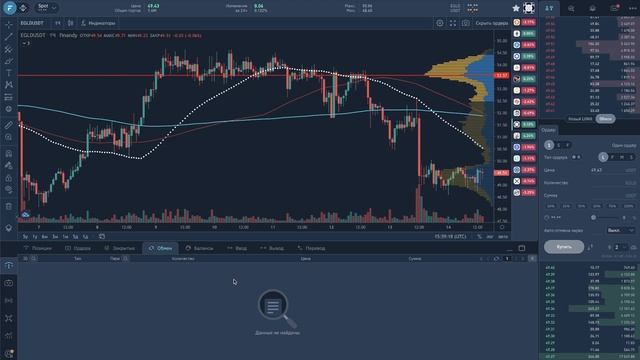Screen dimensions: 640x360
Task: Open the chart timeframe interval selector
Action: [x=58, y=23]
